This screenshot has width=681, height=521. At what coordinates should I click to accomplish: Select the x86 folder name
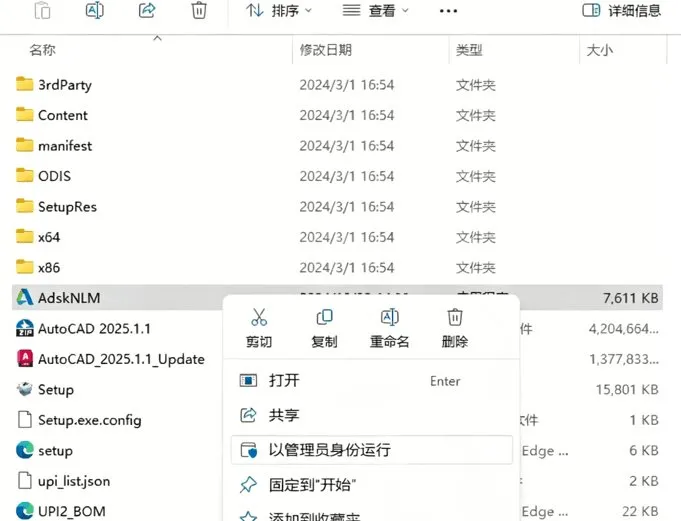click(x=49, y=268)
